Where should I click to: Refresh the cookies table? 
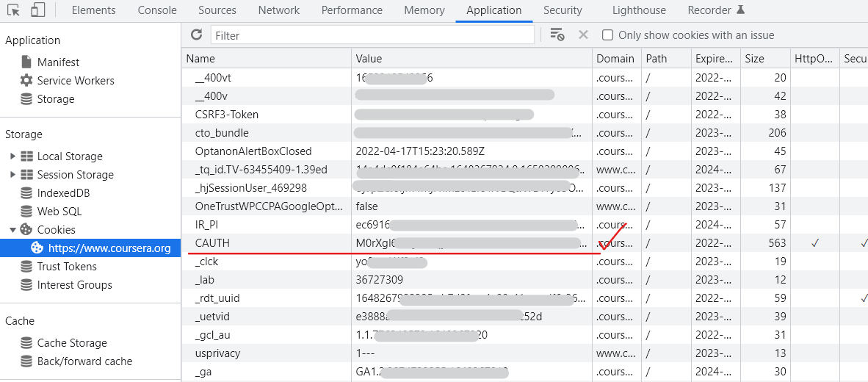(196, 35)
